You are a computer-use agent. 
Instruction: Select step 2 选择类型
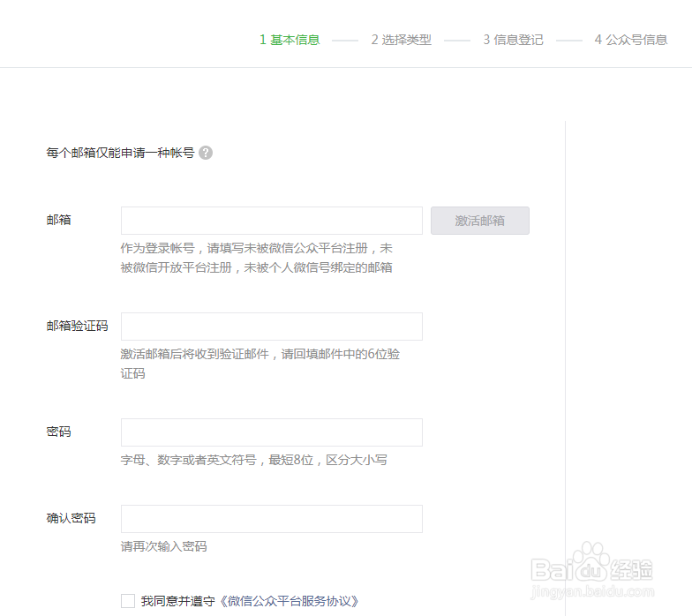(x=401, y=40)
